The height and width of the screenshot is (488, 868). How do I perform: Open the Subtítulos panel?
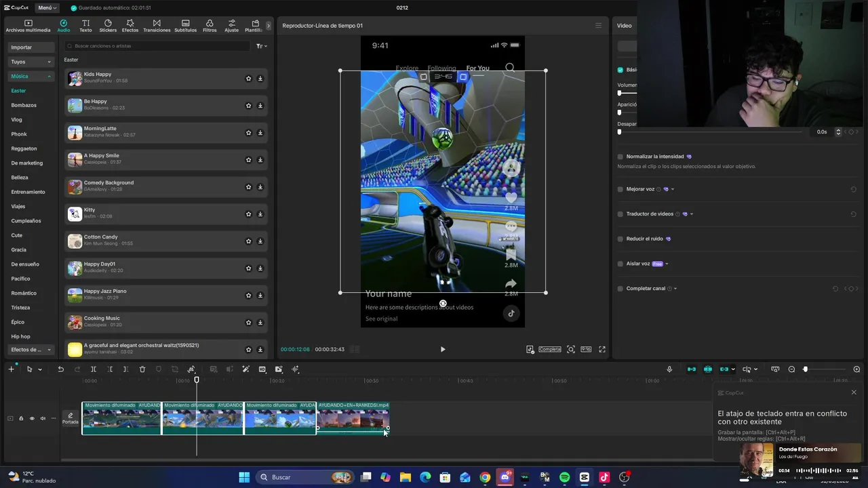pyautogui.click(x=185, y=26)
